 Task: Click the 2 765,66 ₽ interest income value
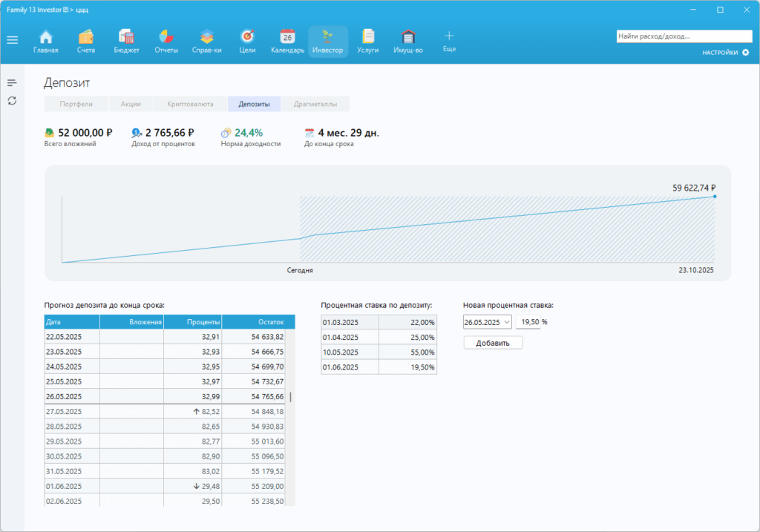[x=170, y=133]
